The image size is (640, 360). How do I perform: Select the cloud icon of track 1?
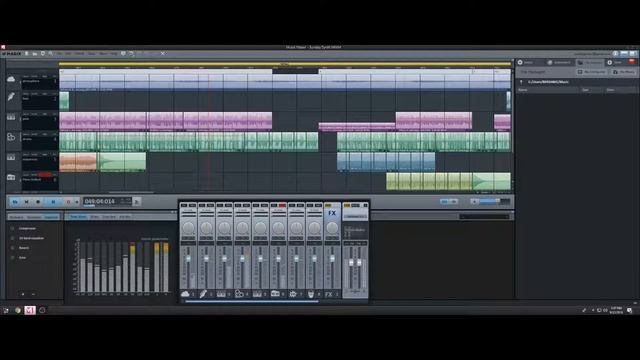click(x=11, y=79)
